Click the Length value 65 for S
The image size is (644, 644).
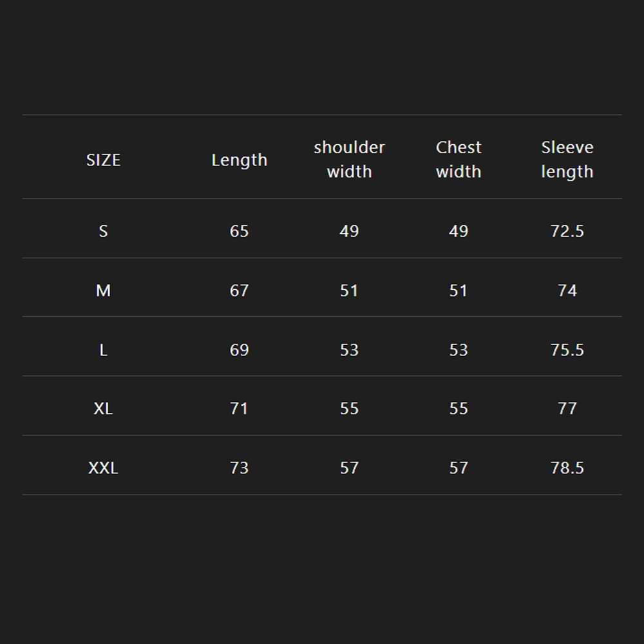click(239, 231)
